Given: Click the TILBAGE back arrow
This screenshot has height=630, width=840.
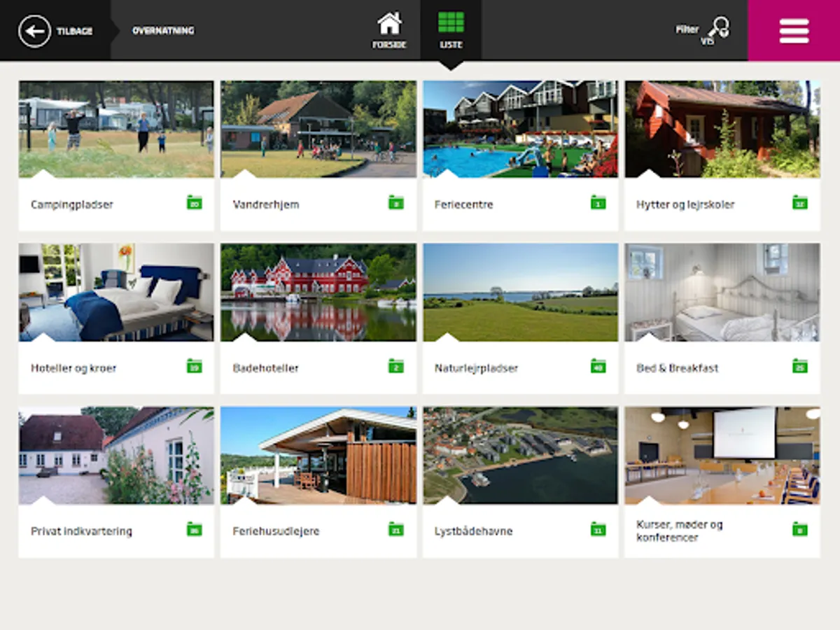Looking at the screenshot, I should coord(34,31).
